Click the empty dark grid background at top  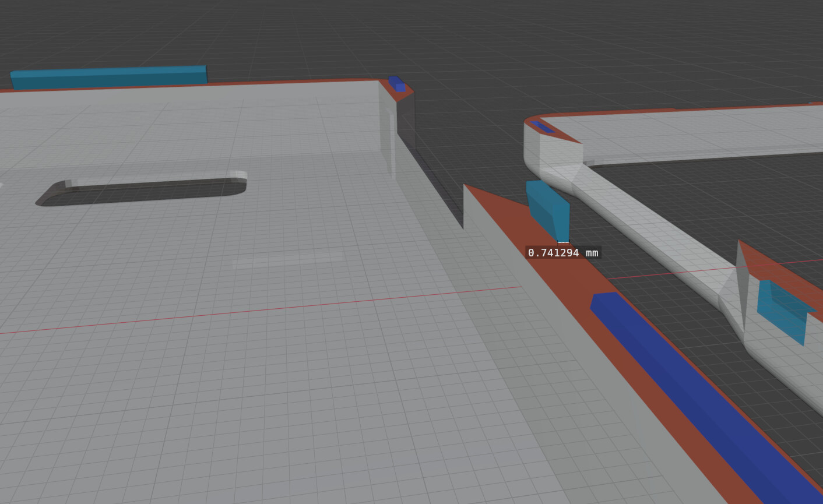(x=525, y=41)
